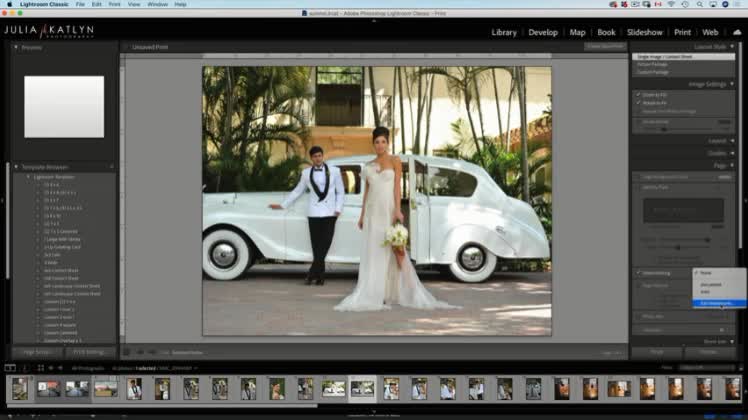The width and height of the screenshot is (748, 420).
Task: Enable Page Options checkbox
Action: (x=638, y=285)
